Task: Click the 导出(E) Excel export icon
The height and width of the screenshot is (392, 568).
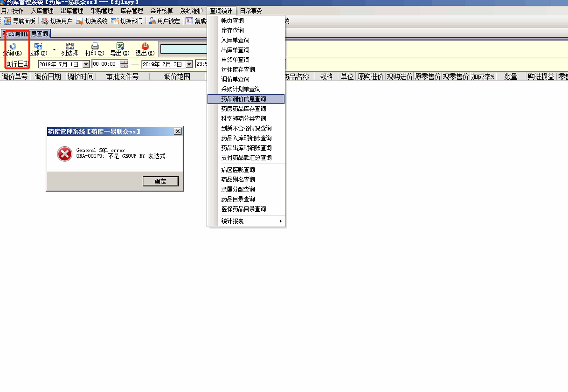Action: click(120, 46)
